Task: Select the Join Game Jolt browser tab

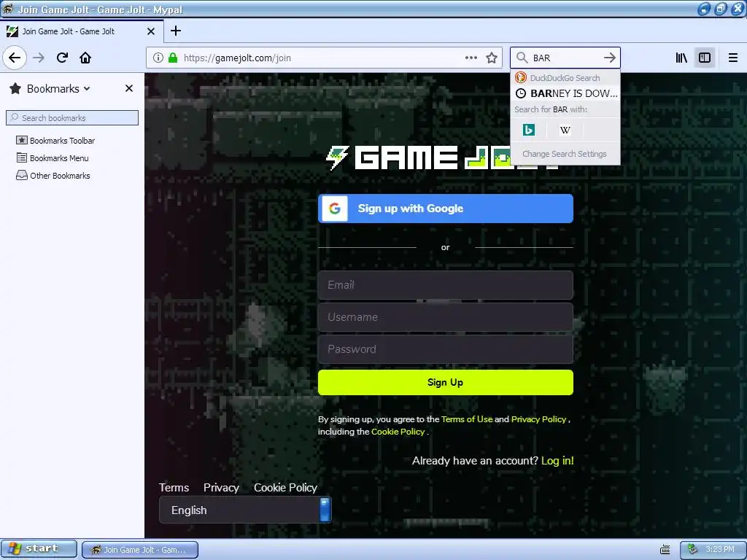Action: [82, 31]
